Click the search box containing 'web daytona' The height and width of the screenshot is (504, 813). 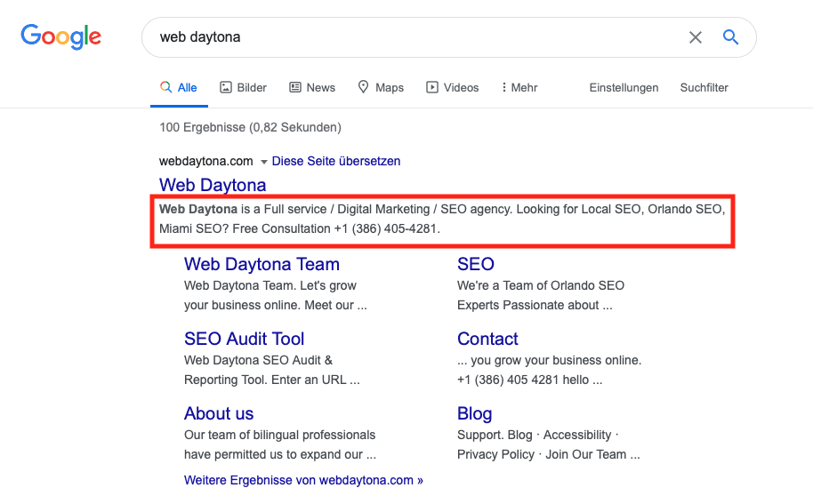pyautogui.click(x=448, y=37)
